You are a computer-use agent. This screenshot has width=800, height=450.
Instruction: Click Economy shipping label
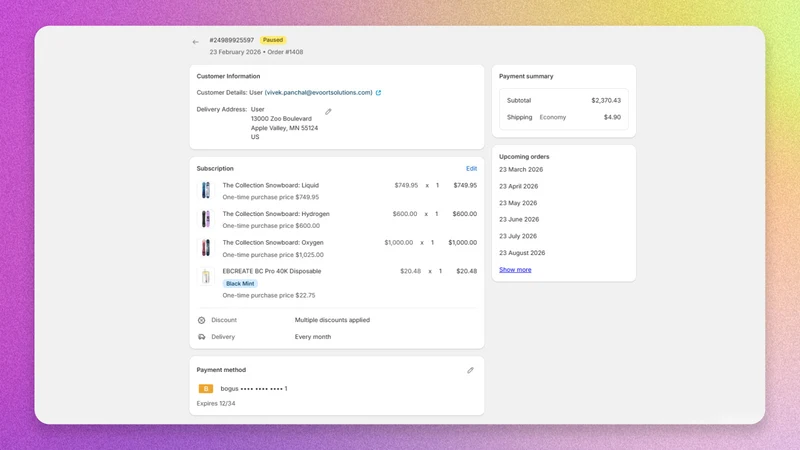[553, 117]
